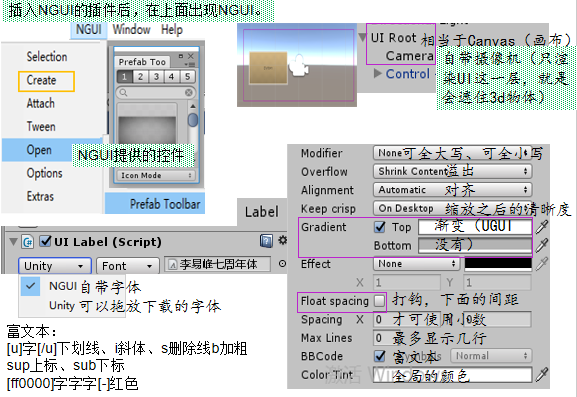
Task: Select Camera in hierarchy
Action: (x=409, y=56)
